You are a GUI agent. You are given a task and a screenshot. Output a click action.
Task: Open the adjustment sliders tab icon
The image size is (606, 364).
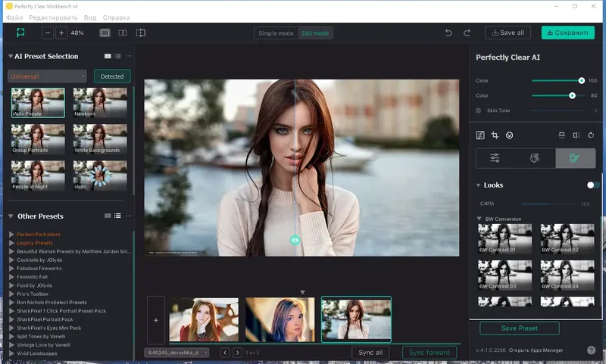pos(495,158)
